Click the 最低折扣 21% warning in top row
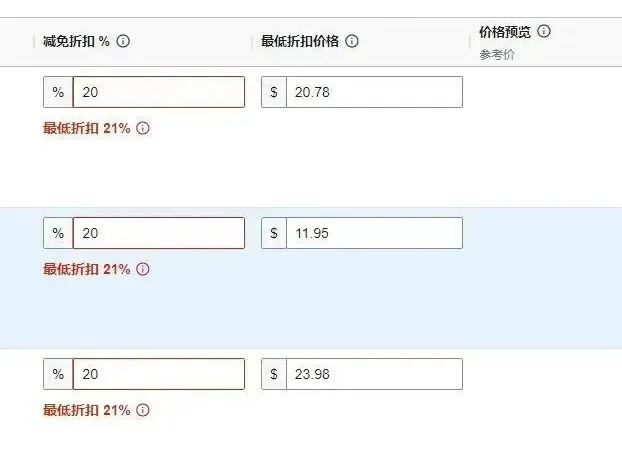The height and width of the screenshot is (458, 622). click(87, 129)
